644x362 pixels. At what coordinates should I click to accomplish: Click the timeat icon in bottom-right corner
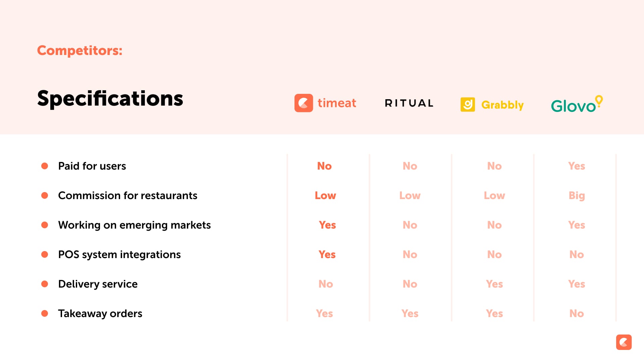click(x=624, y=342)
